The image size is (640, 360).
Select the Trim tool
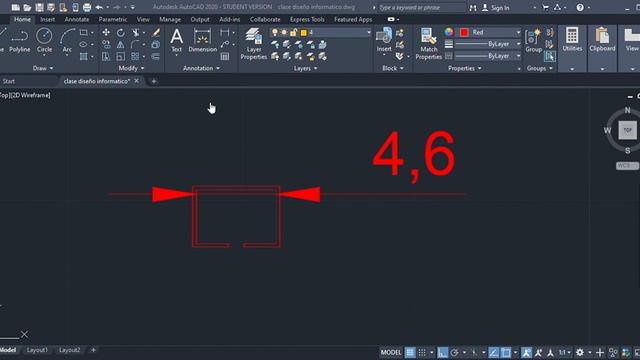136,32
